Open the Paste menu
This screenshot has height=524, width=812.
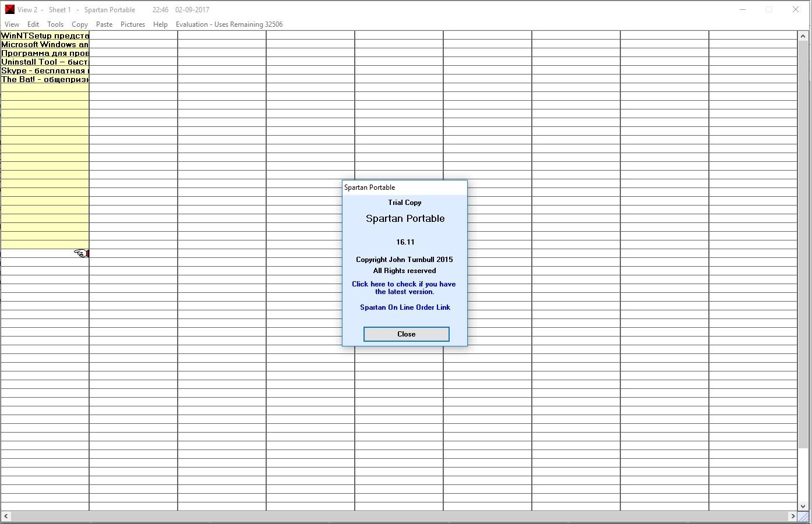point(104,24)
